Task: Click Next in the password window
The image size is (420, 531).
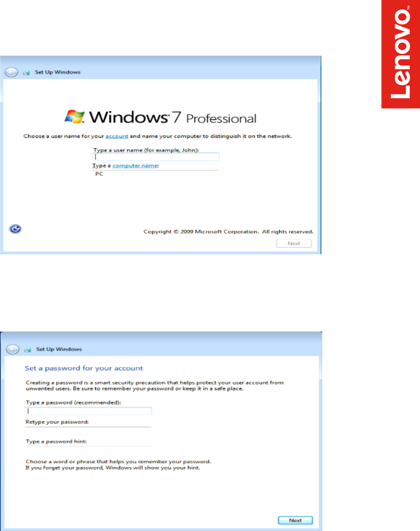Action: pos(295,520)
